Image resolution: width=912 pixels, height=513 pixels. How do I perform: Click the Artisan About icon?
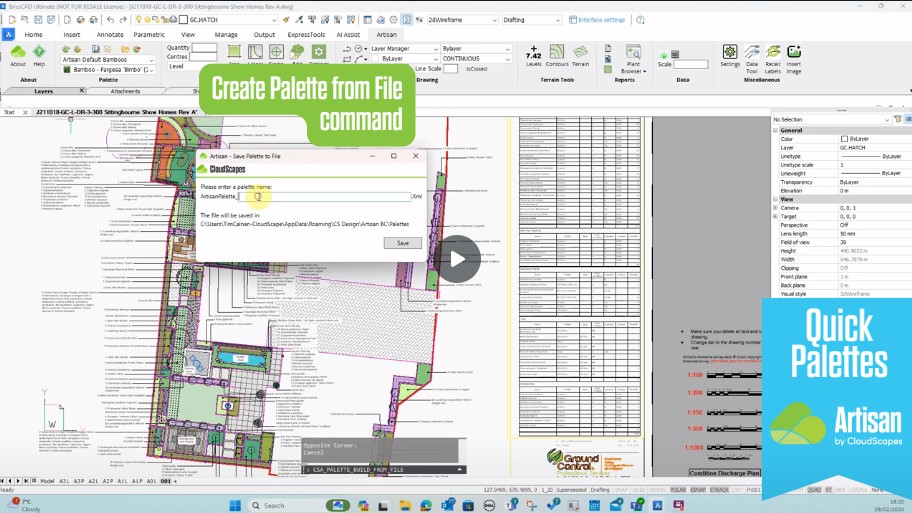18,54
